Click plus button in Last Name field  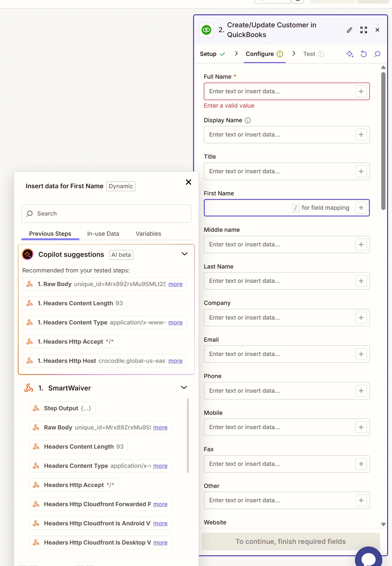point(361,281)
